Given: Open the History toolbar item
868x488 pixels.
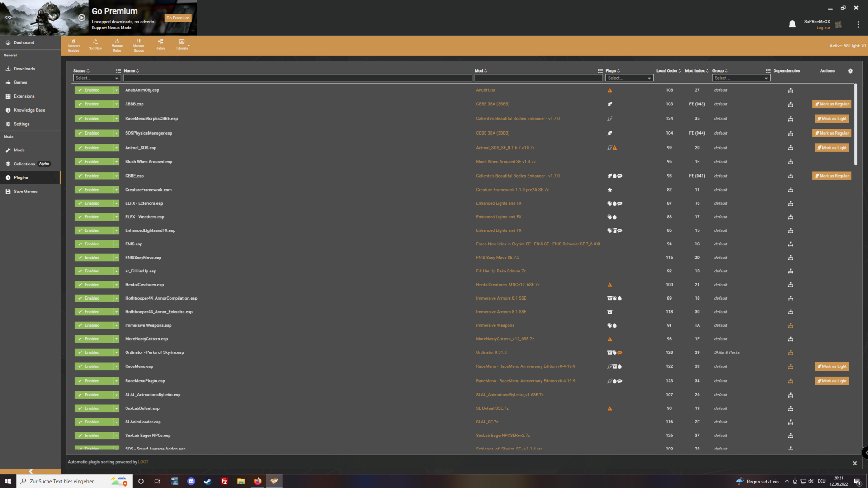Looking at the screenshot, I should pos(160,45).
